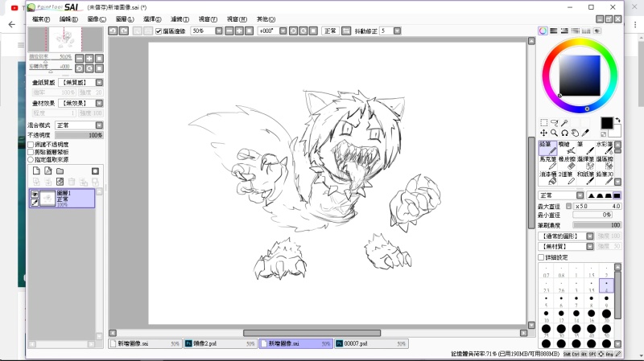Pick the rectangular selection tool
The height and width of the screenshot is (361, 644).
pos(544,123)
